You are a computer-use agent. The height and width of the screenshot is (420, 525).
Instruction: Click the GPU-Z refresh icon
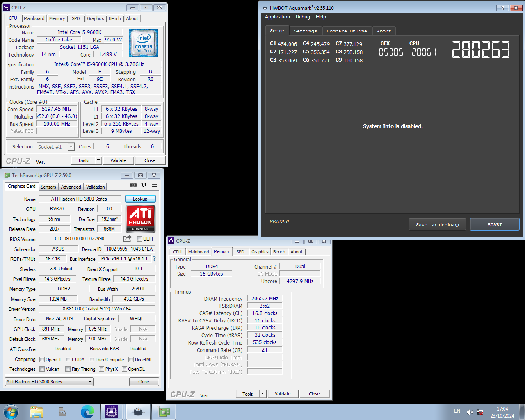pyautogui.click(x=144, y=185)
